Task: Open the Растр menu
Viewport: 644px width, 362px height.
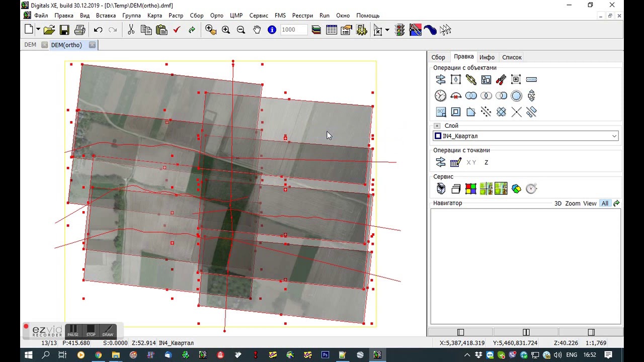Action: 176,16
